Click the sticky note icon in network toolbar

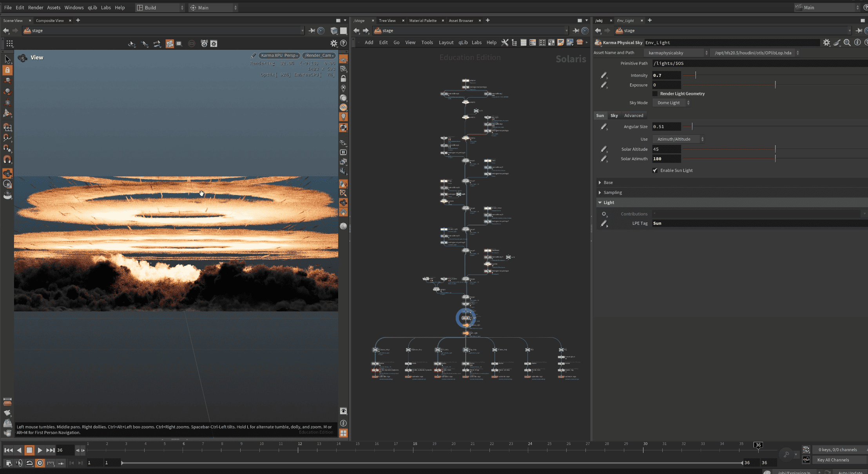click(x=561, y=42)
